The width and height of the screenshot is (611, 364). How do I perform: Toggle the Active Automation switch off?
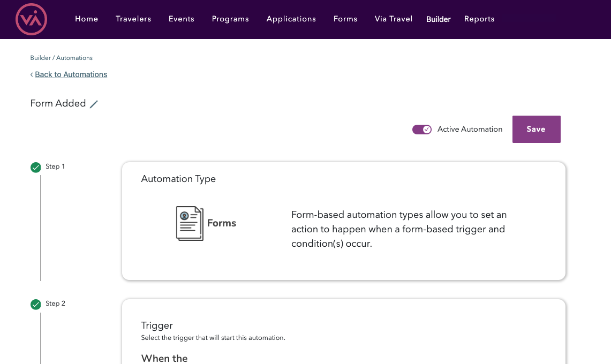click(x=422, y=129)
